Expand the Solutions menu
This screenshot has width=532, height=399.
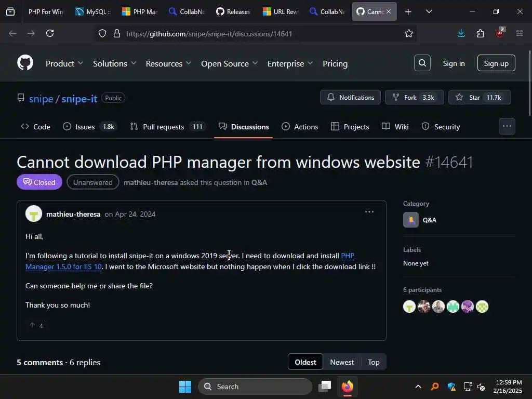click(115, 63)
